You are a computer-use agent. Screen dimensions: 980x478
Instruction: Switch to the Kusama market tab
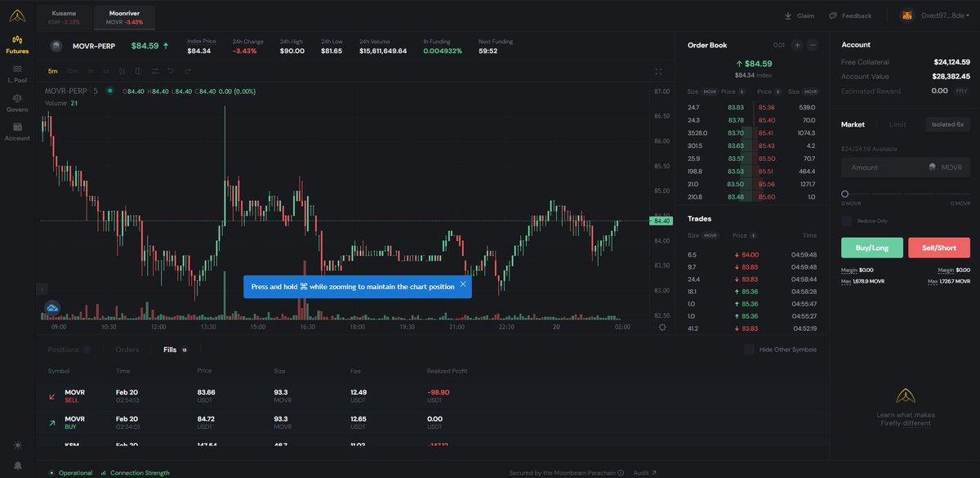click(x=65, y=17)
